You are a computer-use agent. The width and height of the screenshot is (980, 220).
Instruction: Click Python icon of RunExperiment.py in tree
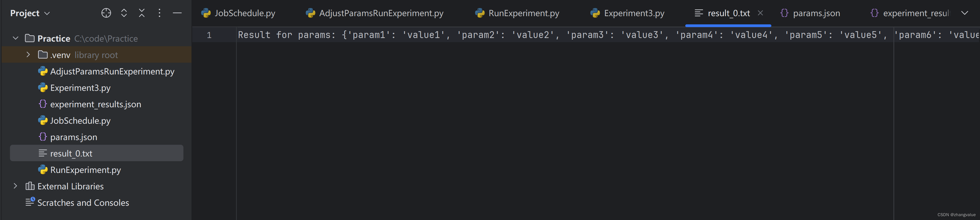[x=43, y=170]
